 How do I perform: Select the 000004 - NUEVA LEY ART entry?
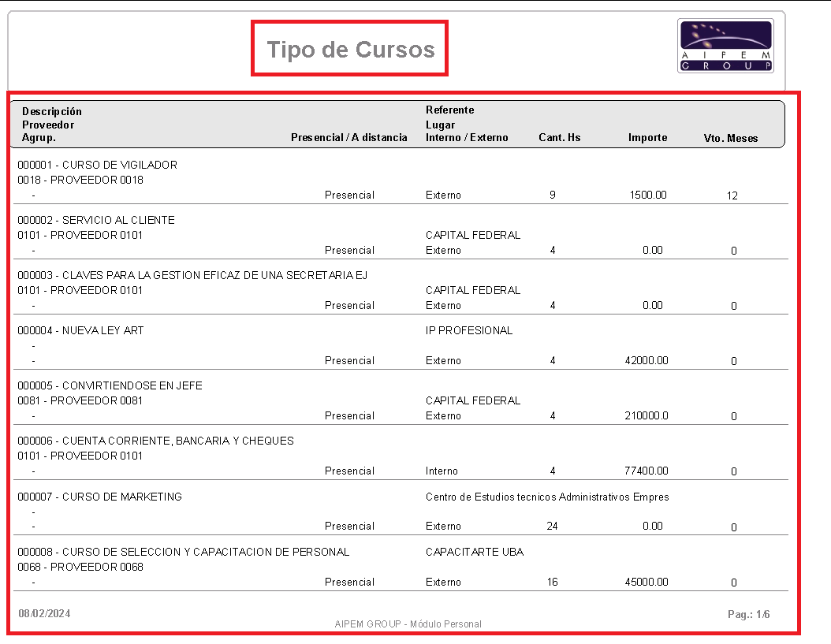tap(80, 330)
